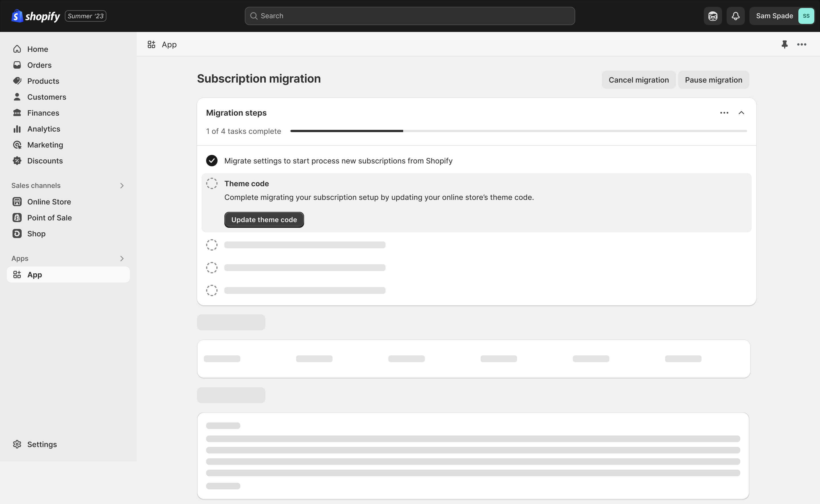Click the Apps section heading
The height and width of the screenshot is (504, 820).
pos(20,259)
